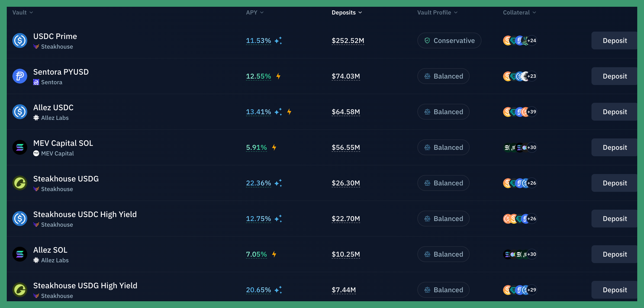Open the USDC Prime vault name
Image resolution: width=644 pixels, height=308 pixels.
(x=55, y=36)
